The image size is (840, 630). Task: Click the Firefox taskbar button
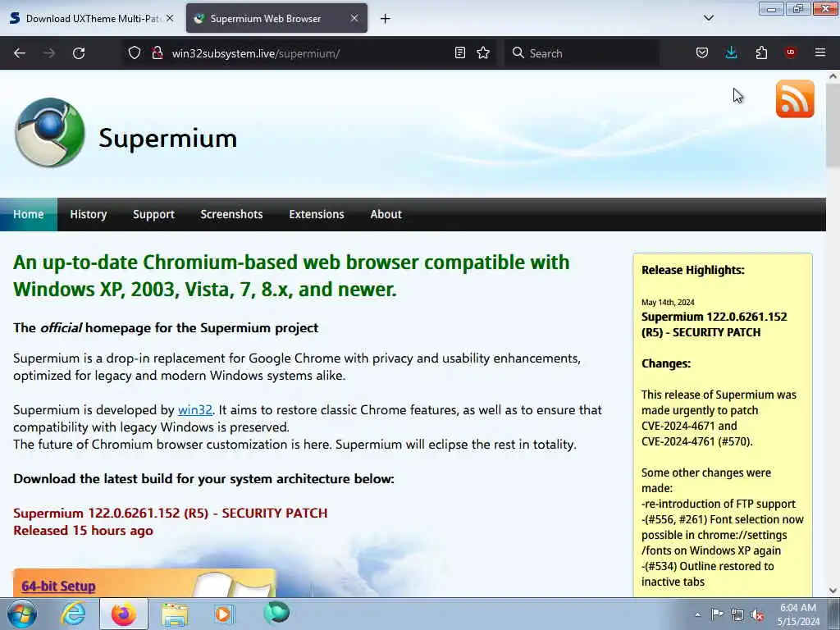[x=124, y=614]
